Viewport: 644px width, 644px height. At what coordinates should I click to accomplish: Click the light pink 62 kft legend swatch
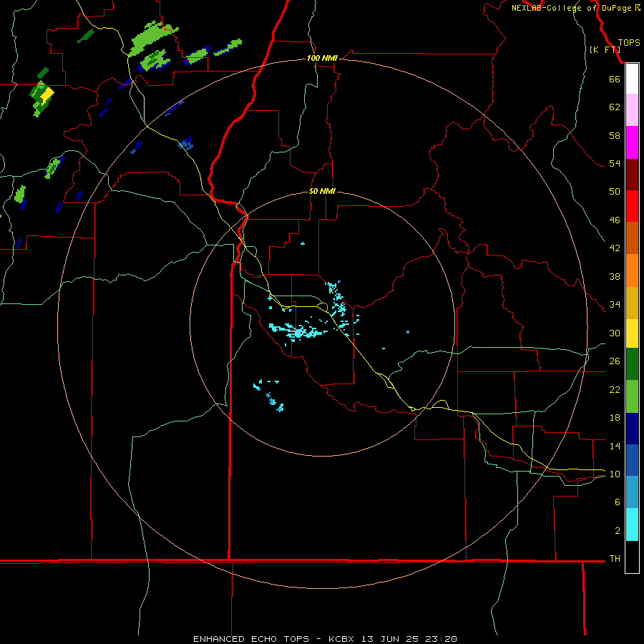click(632, 109)
